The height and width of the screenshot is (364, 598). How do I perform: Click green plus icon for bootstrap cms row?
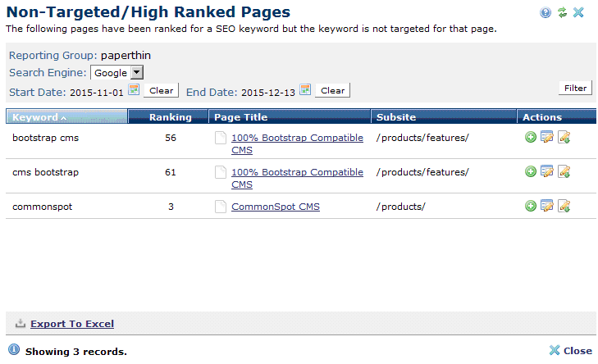click(531, 138)
